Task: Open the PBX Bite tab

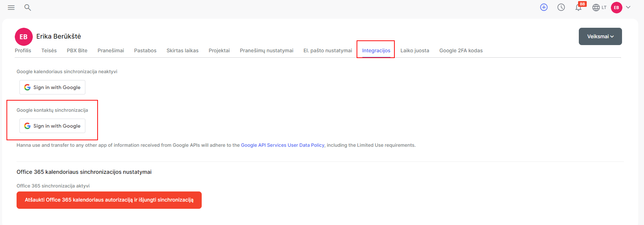Action: (77, 50)
